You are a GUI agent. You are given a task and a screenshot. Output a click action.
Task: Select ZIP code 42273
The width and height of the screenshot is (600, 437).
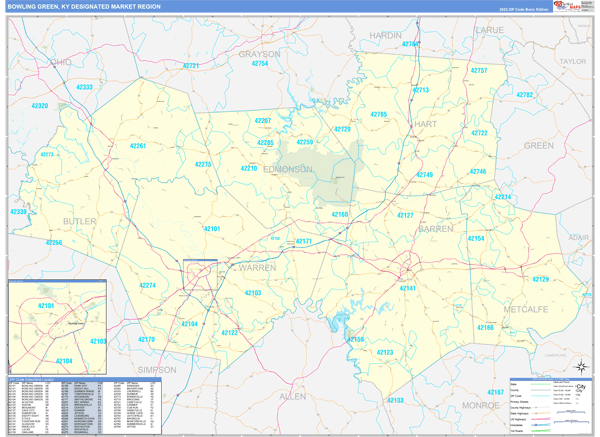coord(47,155)
